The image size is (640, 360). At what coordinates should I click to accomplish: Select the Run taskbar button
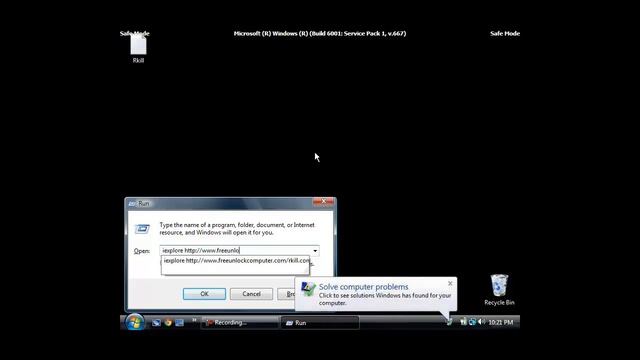(x=320, y=322)
